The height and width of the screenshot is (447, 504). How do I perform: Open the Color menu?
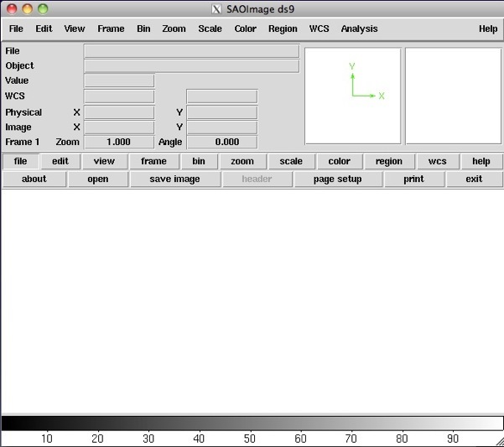click(x=245, y=29)
